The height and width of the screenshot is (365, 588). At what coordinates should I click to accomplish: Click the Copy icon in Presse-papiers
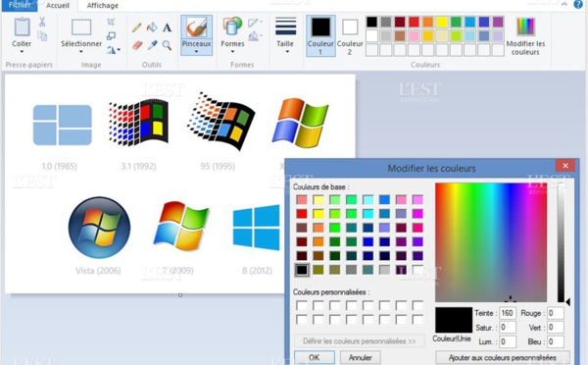pyautogui.click(x=42, y=36)
